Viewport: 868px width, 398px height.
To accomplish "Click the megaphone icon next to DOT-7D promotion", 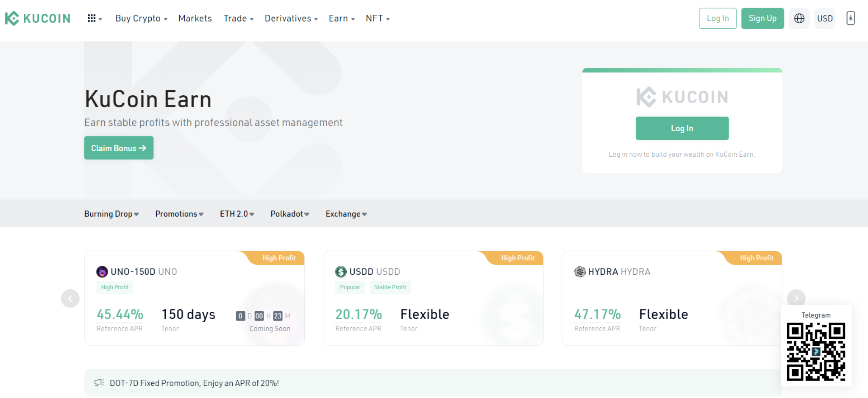I will click(100, 382).
